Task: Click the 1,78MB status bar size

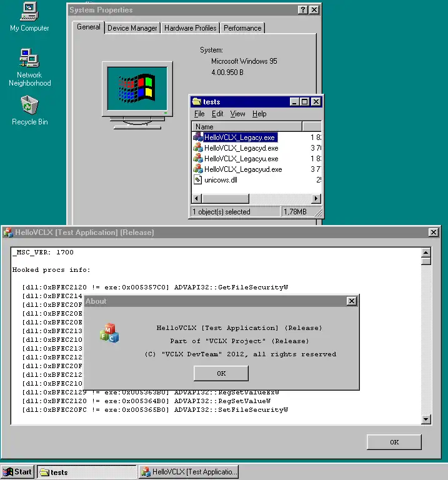Action: click(295, 212)
